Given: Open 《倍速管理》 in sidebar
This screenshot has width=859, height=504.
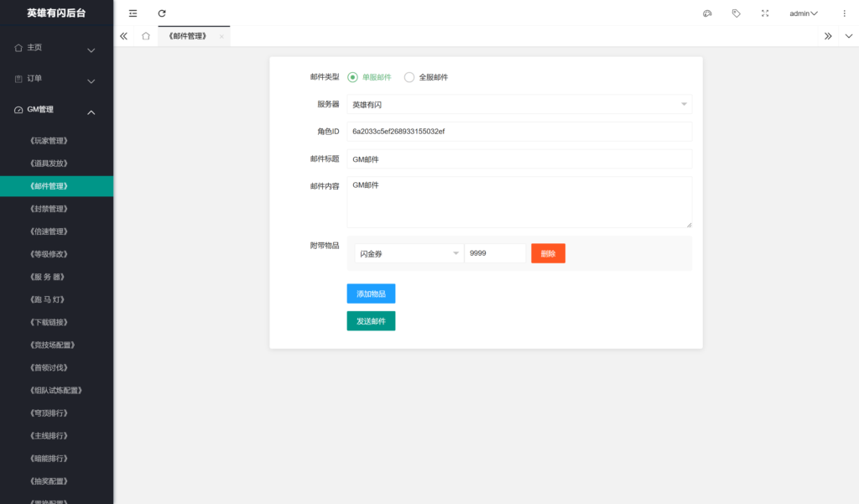Looking at the screenshot, I should (x=57, y=231).
